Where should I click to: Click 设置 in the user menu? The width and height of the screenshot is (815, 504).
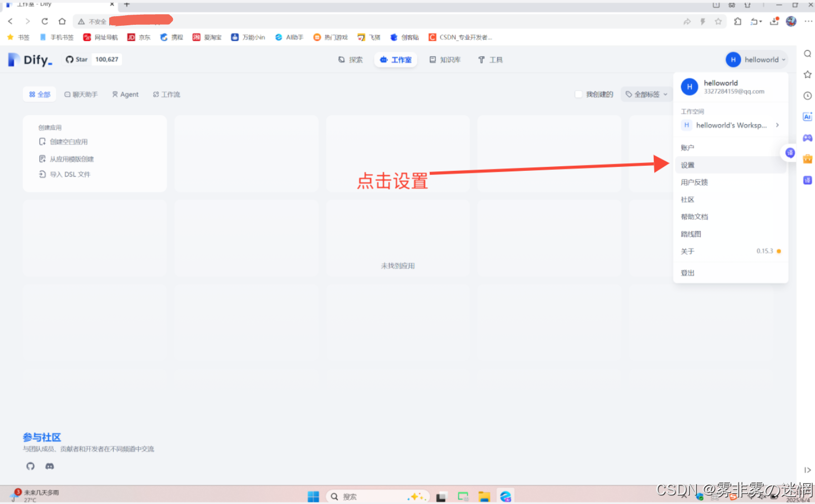click(731, 165)
